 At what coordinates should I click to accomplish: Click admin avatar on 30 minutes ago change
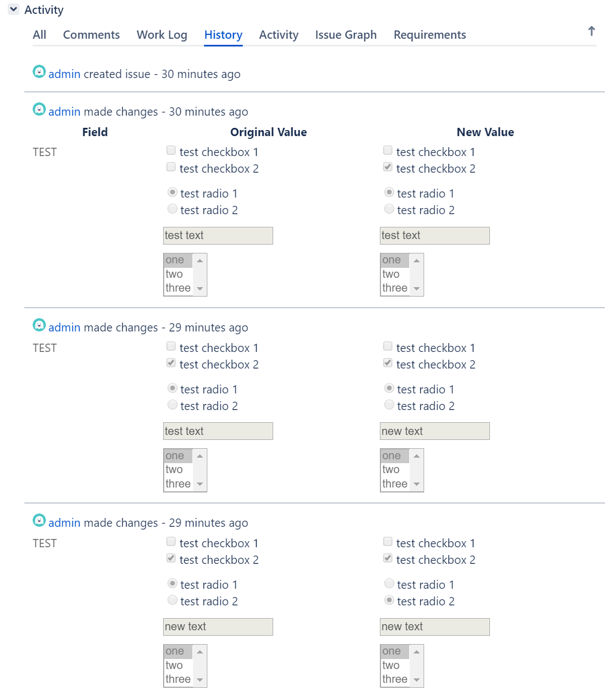point(39,109)
